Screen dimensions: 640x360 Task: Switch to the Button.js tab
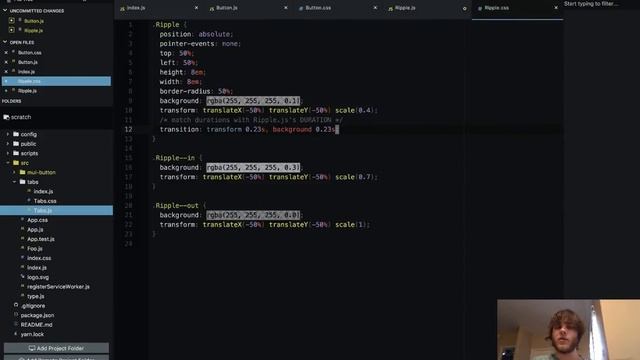[249, 8]
